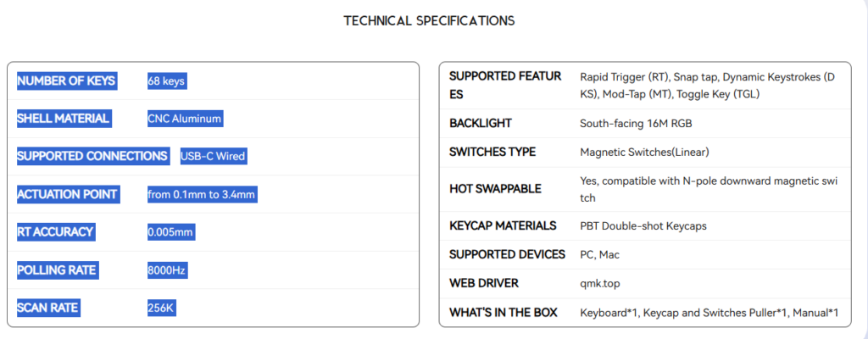This screenshot has height=339, width=868.
Task: Click the SUPPORTED CONNECTIONS label
Action: tap(93, 156)
